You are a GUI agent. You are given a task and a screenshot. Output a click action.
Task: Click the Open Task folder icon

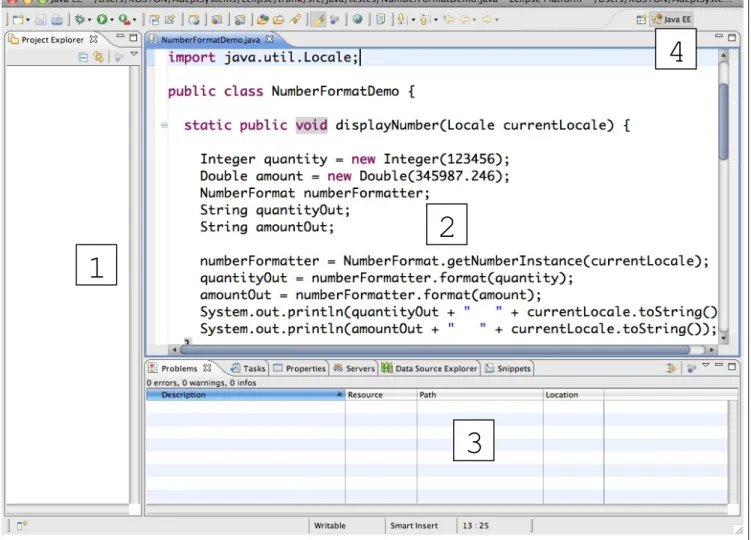279,20
